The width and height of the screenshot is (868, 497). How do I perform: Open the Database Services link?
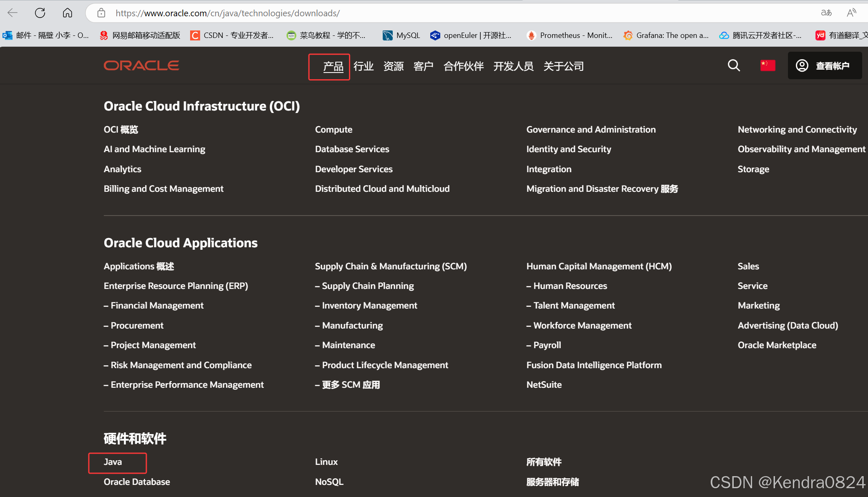pos(352,149)
